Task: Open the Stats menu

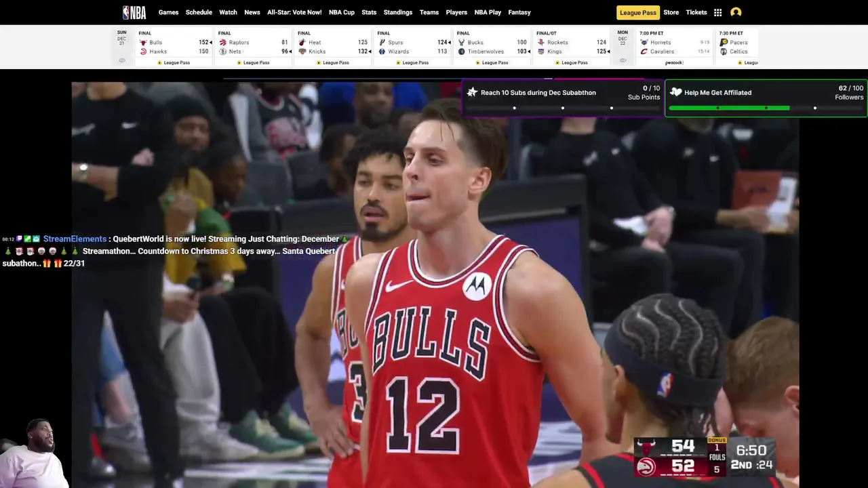Action: click(x=369, y=12)
